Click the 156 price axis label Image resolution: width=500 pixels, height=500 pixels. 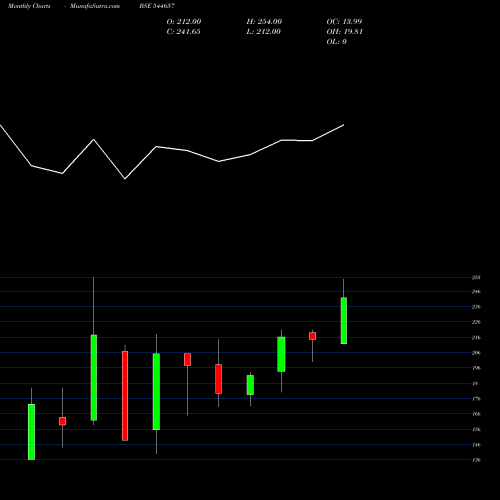click(476, 429)
